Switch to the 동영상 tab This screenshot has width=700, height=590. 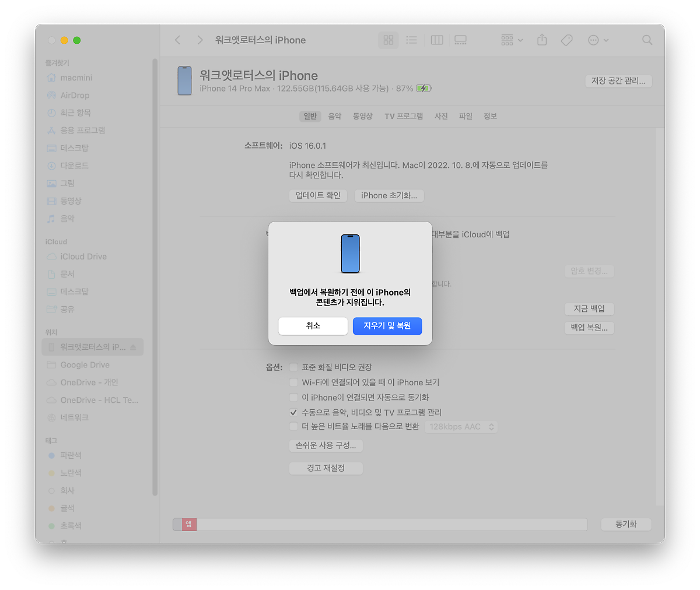[x=362, y=116]
